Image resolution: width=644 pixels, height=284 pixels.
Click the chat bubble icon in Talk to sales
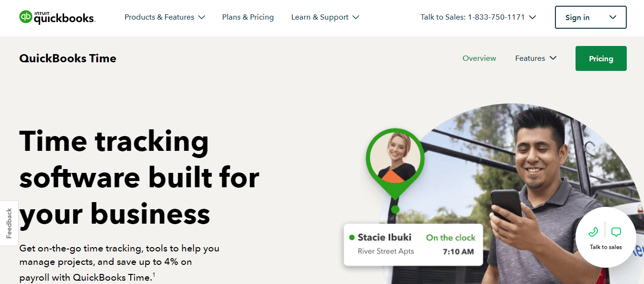click(616, 232)
